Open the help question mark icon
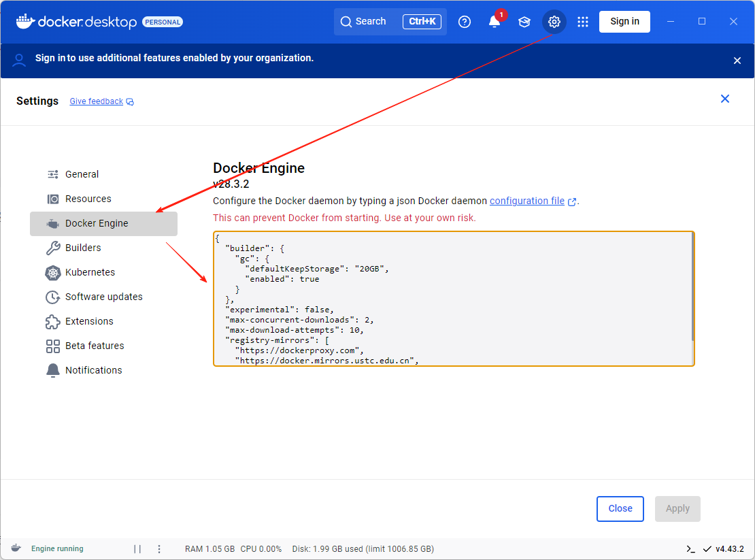 pyautogui.click(x=464, y=22)
